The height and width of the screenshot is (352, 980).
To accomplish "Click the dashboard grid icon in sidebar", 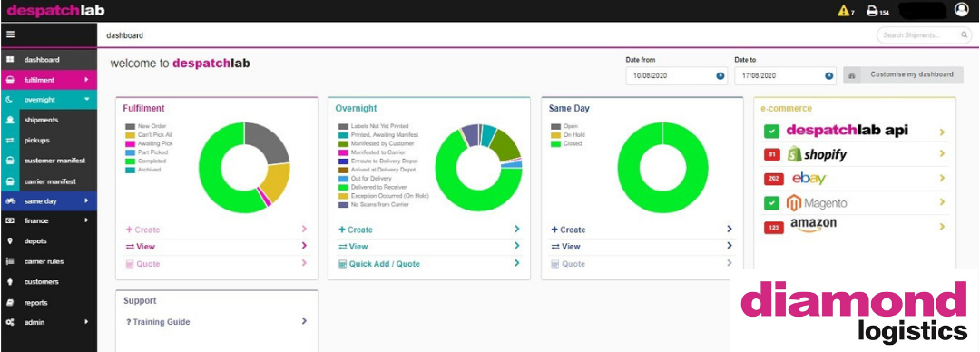I will click(11, 59).
